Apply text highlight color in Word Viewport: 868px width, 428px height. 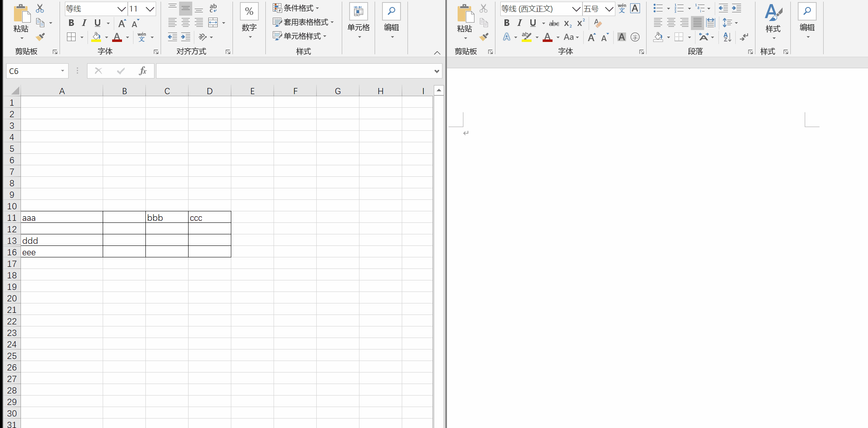click(x=527, y=37)
